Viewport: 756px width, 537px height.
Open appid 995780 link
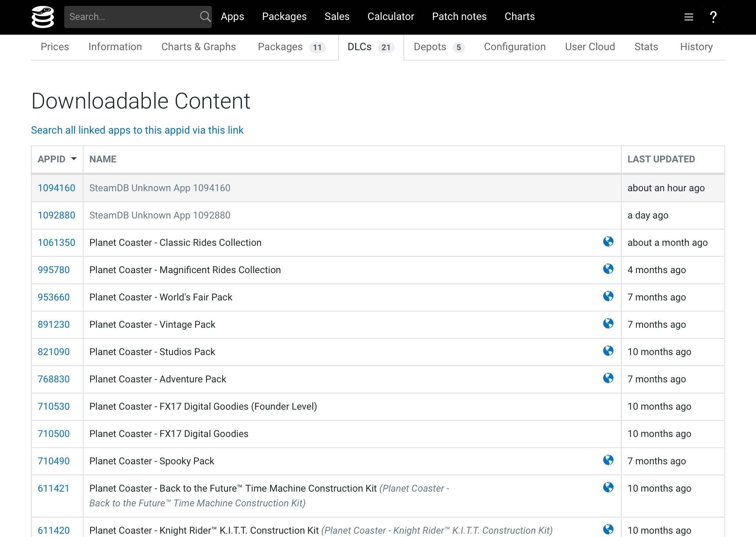tap(54, 270)
